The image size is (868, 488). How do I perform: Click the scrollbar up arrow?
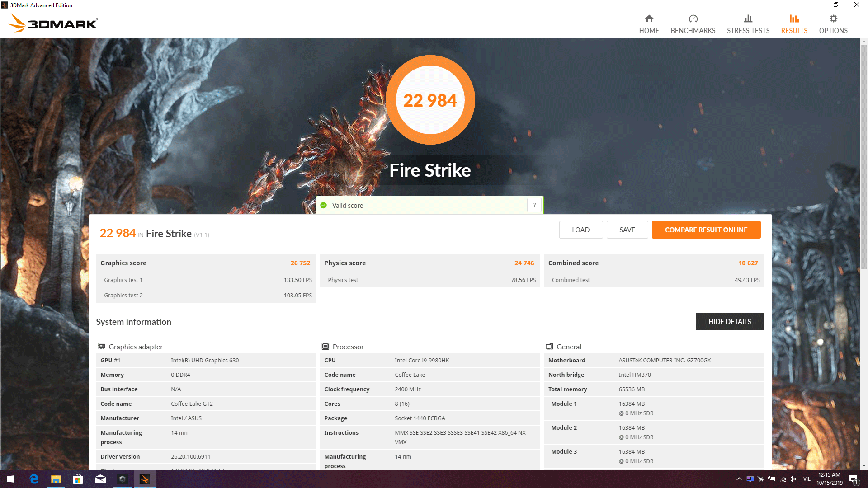click(864, 42)
